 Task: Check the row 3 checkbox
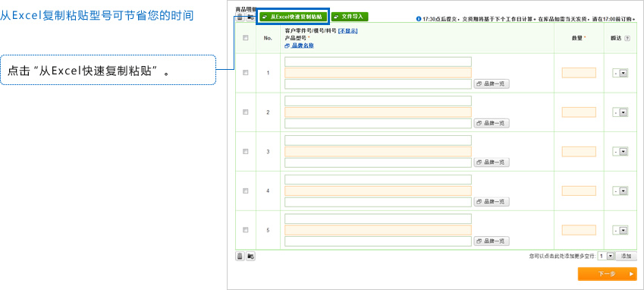pyautogui.click(x=246, y=151)
